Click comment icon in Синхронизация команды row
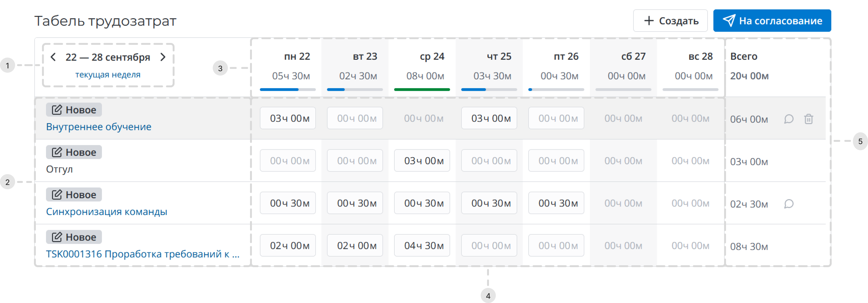Screen dimensions: 868x303 [x=789, y=204]
